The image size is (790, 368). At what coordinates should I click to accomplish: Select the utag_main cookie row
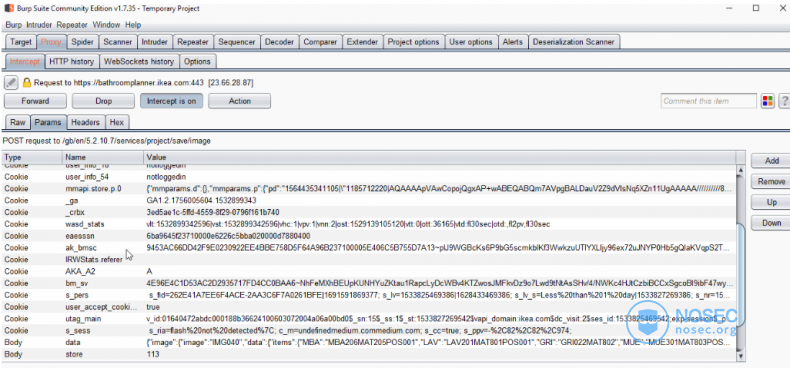tap(368, 319)
